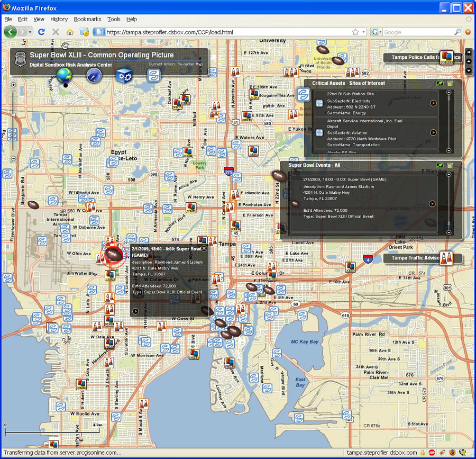Click the S asset marker beside MC Kay Bay
Screen dimensions: 476x459
click(302, 316)
